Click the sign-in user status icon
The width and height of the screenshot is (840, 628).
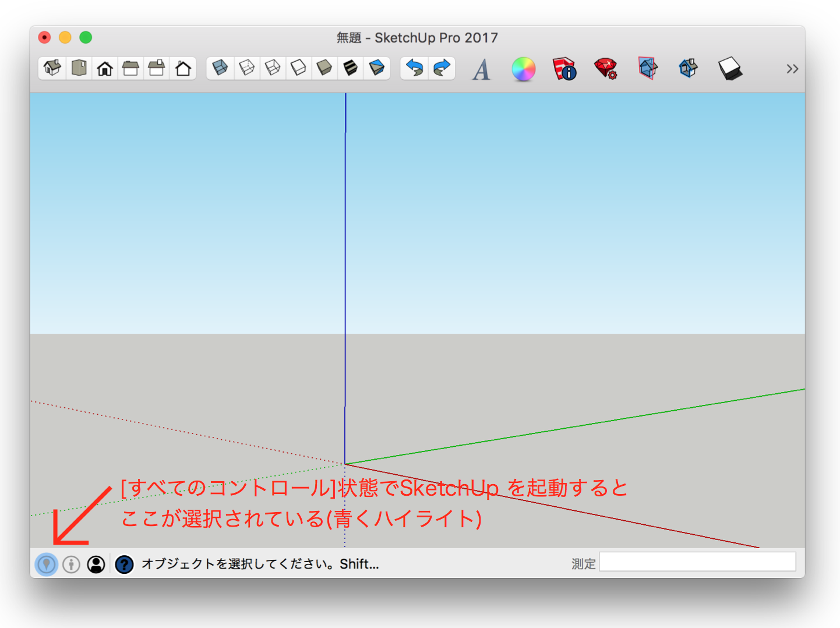[x=96, y=564]
